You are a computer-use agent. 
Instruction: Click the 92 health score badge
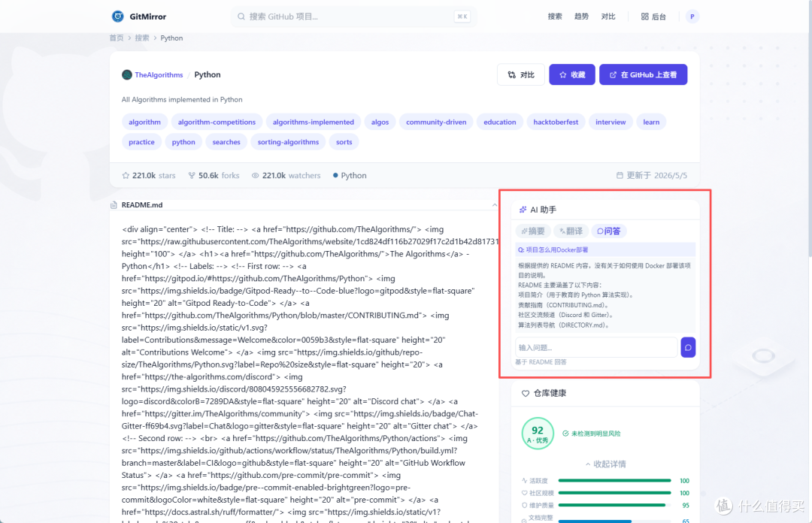click(x=538, y=434)
